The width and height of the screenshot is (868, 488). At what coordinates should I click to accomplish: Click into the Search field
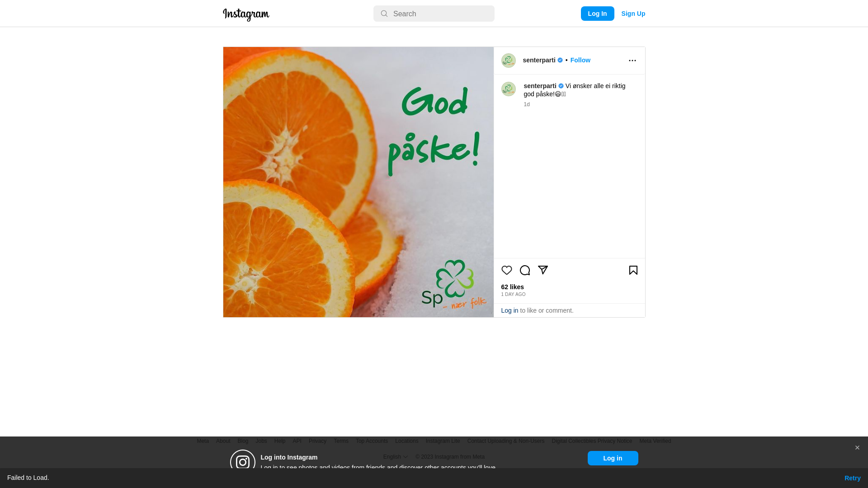click(x=434, y=14)
